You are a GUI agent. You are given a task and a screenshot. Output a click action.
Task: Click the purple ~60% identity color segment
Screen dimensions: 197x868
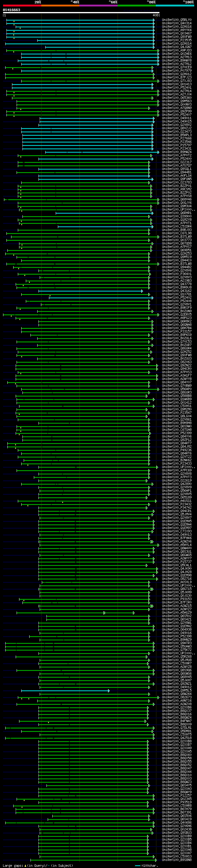pyautogui.click(x=98, y=6)
